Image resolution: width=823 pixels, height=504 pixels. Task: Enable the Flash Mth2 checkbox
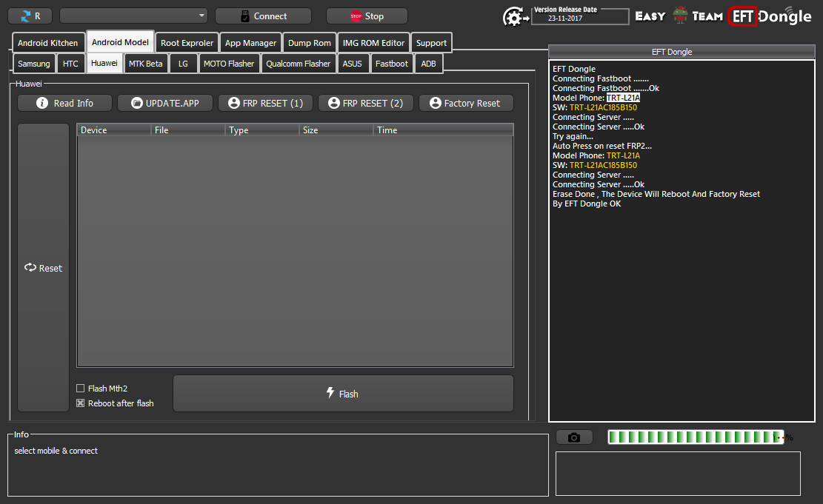point(80,389)
